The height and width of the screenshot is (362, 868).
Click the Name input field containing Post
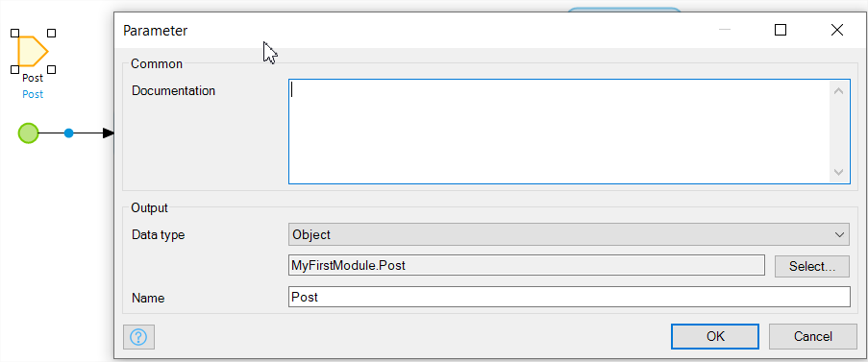(569, 297)
